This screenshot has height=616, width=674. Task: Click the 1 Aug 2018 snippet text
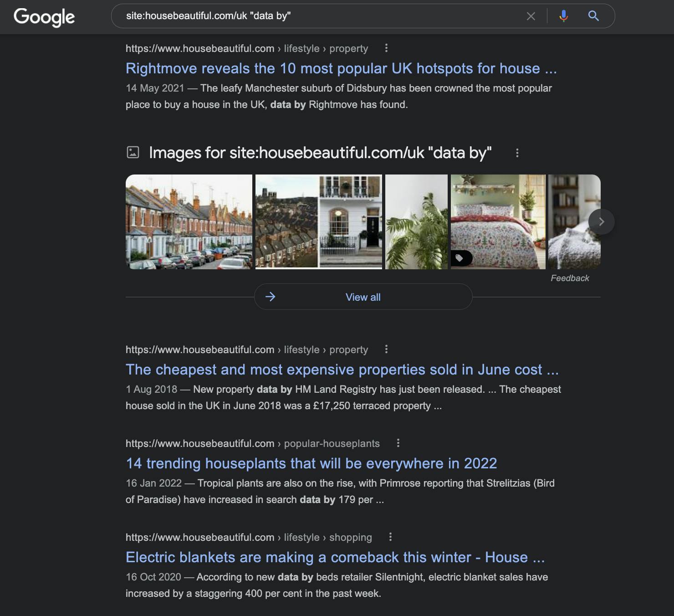(343, 397)
